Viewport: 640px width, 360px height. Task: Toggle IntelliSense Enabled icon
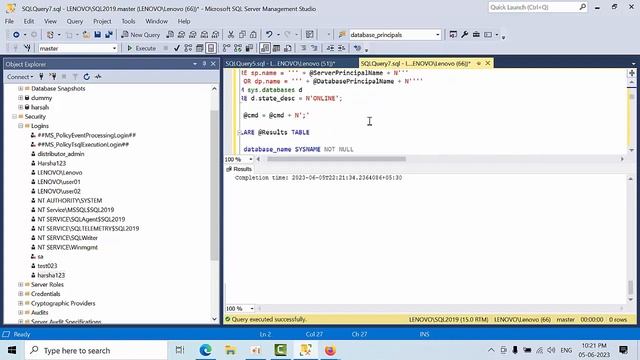[x=211, y=48]
